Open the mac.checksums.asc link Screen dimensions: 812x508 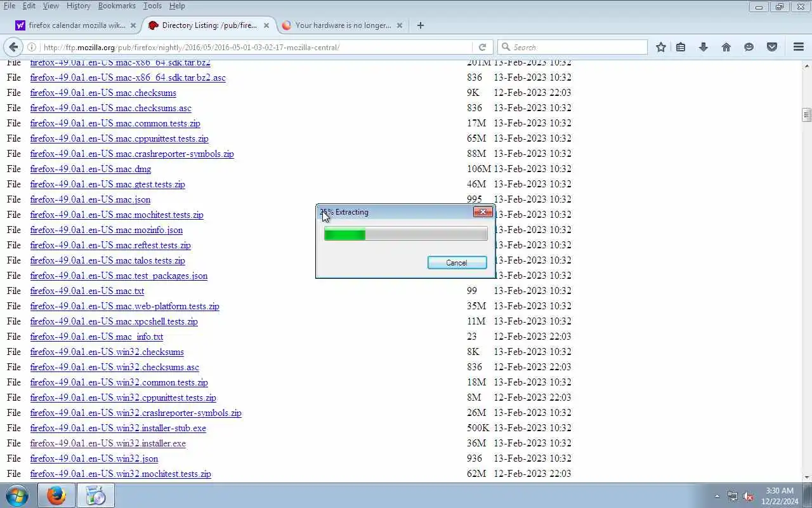click(111, 108)
